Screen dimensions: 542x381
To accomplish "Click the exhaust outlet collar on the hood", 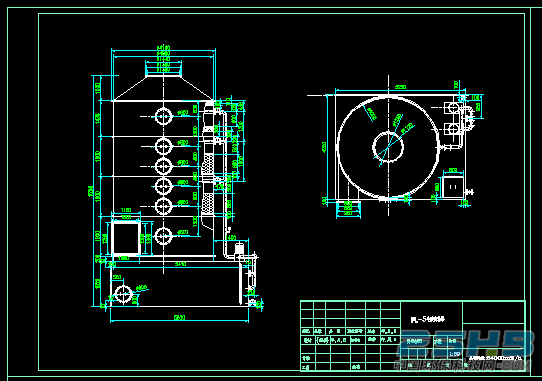I will pyautogui.click(x=163, y=69).
